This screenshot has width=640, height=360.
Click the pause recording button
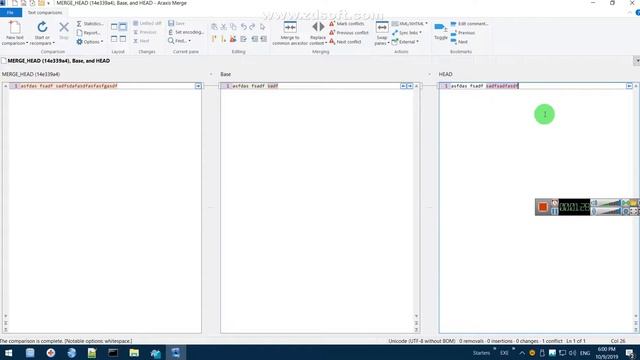554,211
